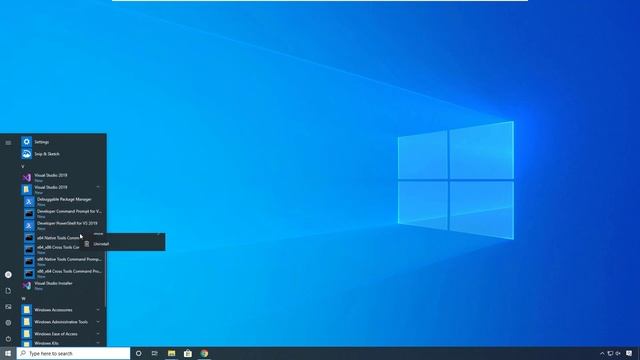
Task: Open the Power options button
Action: (x=8, y=338)
